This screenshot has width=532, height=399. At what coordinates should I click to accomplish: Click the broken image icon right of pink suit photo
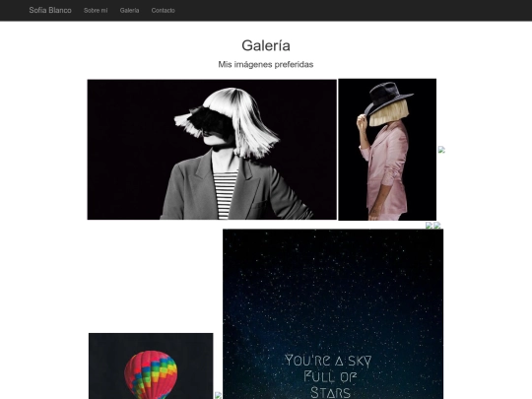(x=441, y=150)
